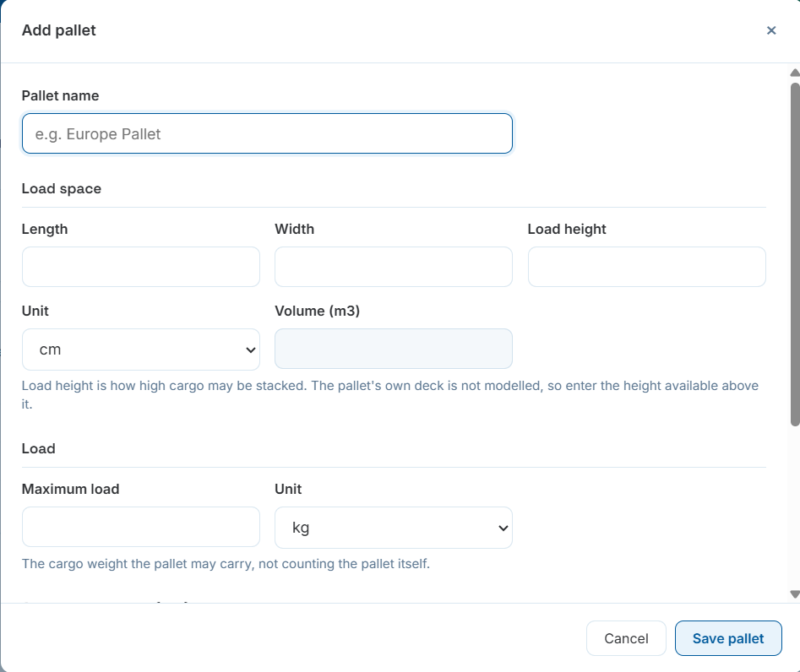Click the dialog's vertical scrollbar thumb
800x672 pixels.
pyautogui.click(x=795, y=254)
